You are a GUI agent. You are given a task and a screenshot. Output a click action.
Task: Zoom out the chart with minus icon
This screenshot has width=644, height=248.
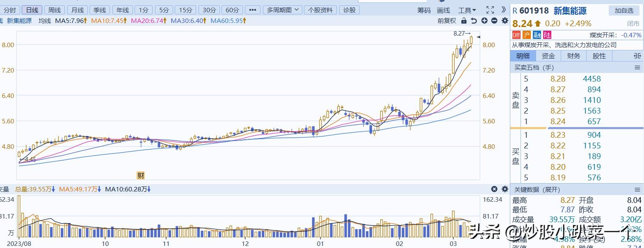point(494,20)
